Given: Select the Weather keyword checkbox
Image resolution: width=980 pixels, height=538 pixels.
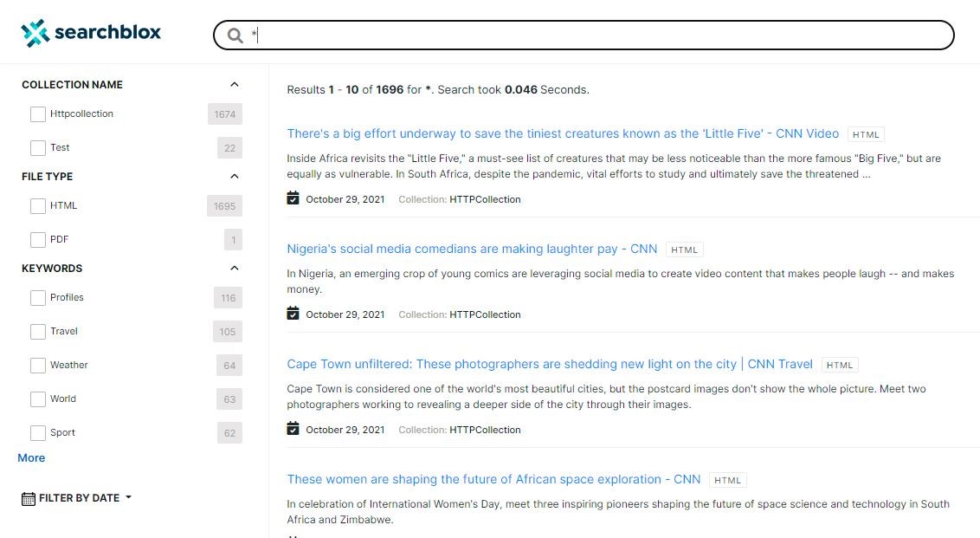Looking at the screenshot, I should (x=38, y=366).
